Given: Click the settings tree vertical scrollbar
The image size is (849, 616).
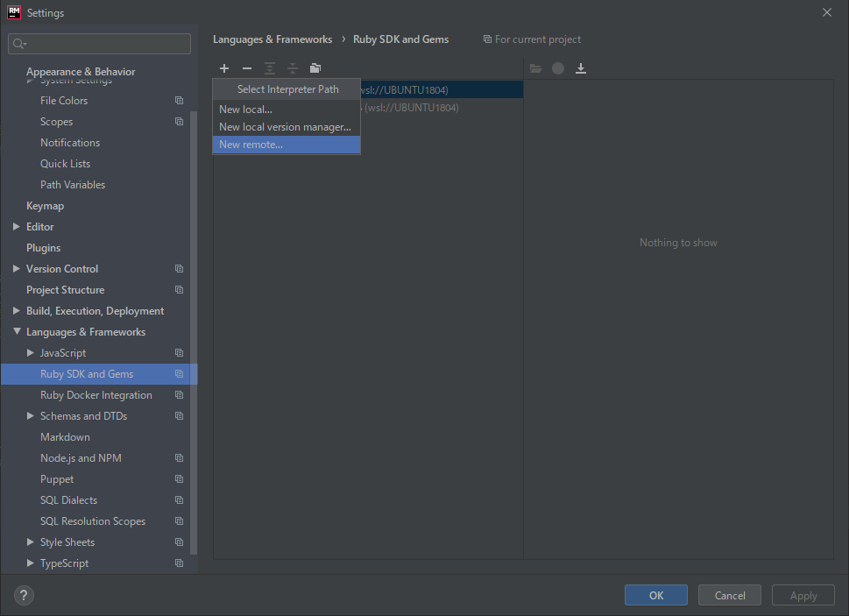Looking at the screenshot, I should point(194,332).
